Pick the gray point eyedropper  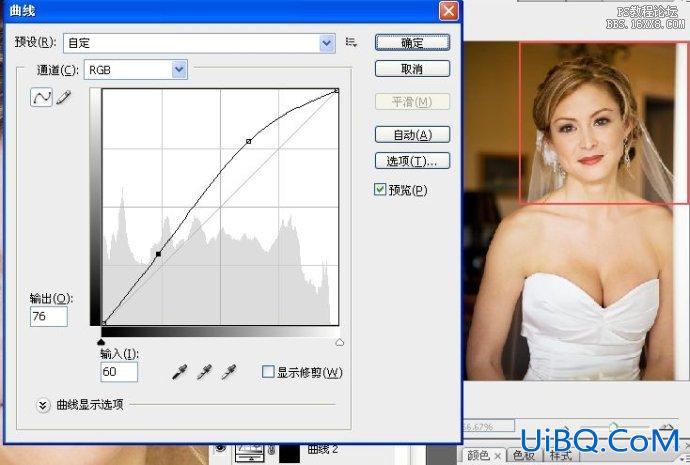pos(205,372)
